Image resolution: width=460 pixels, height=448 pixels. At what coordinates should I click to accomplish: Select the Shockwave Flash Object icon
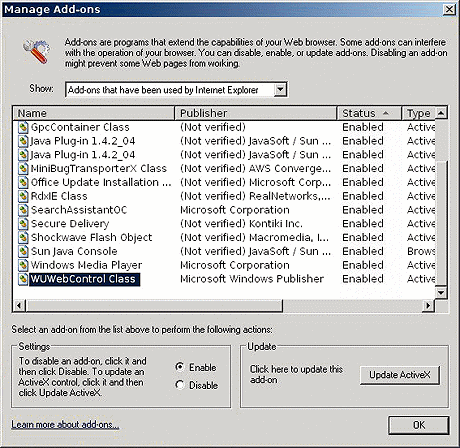point(23,238)
